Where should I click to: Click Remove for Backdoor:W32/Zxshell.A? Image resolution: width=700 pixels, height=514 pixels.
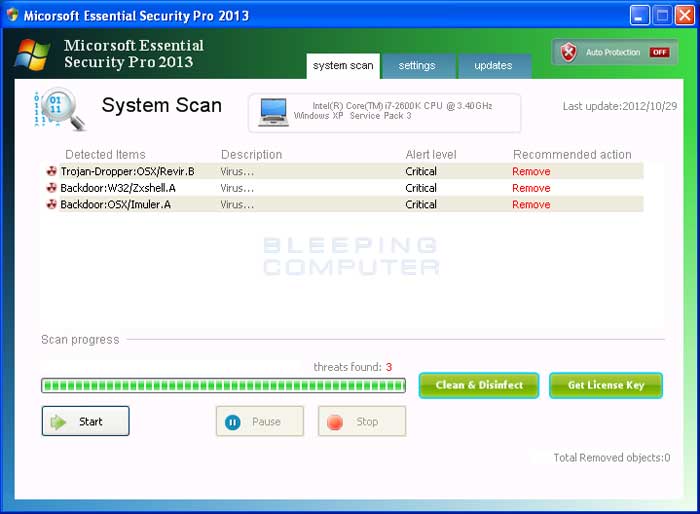pos(531,188)
